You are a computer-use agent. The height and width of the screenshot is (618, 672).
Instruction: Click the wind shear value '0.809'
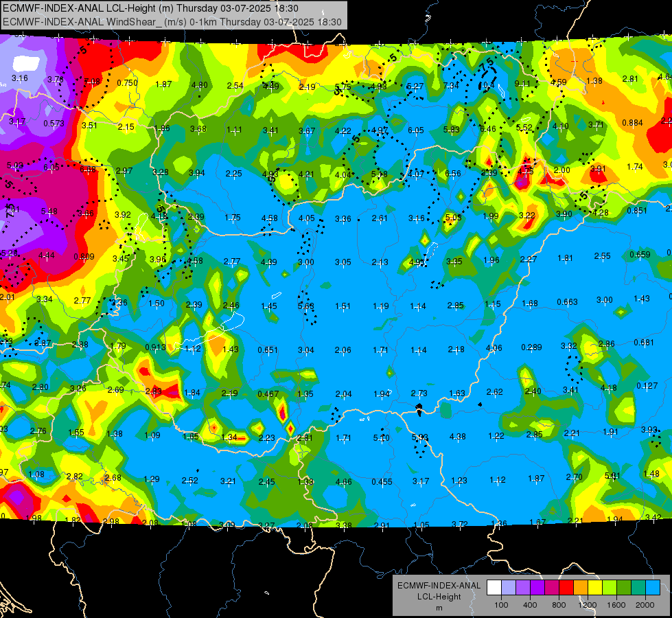pos(84,257)
